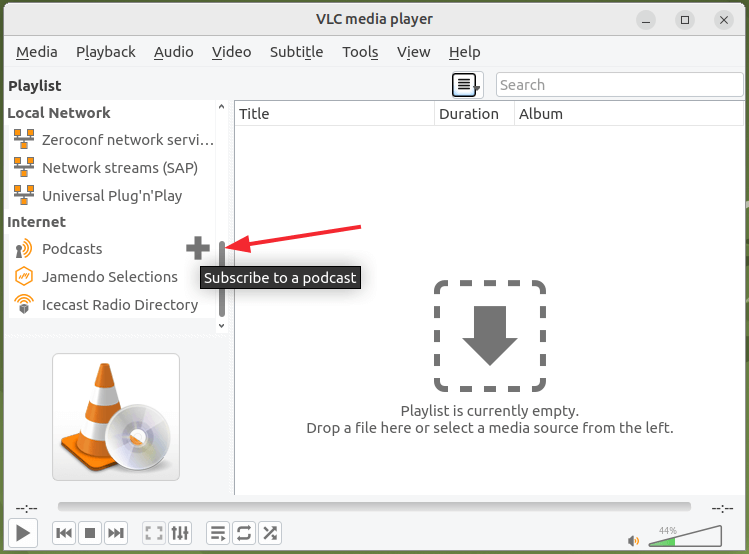Click the Zeroconf network icon

pos(23,139)
